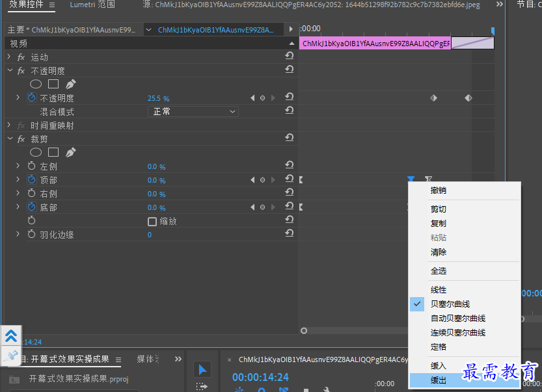Image resolution: width=542 pixels, height=392 pixels.
Task: Toggle the 裁剪 fx effect switch
Action: 21,139
